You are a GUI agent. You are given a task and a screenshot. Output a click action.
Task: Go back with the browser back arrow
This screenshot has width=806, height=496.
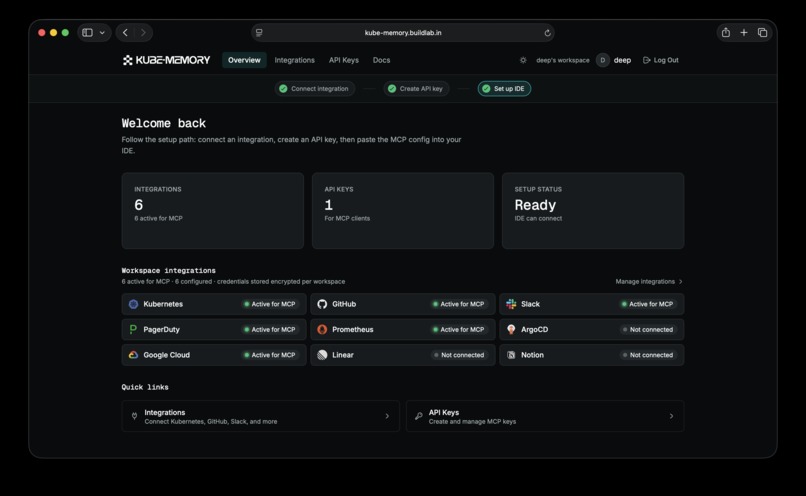tap(125, 32)
